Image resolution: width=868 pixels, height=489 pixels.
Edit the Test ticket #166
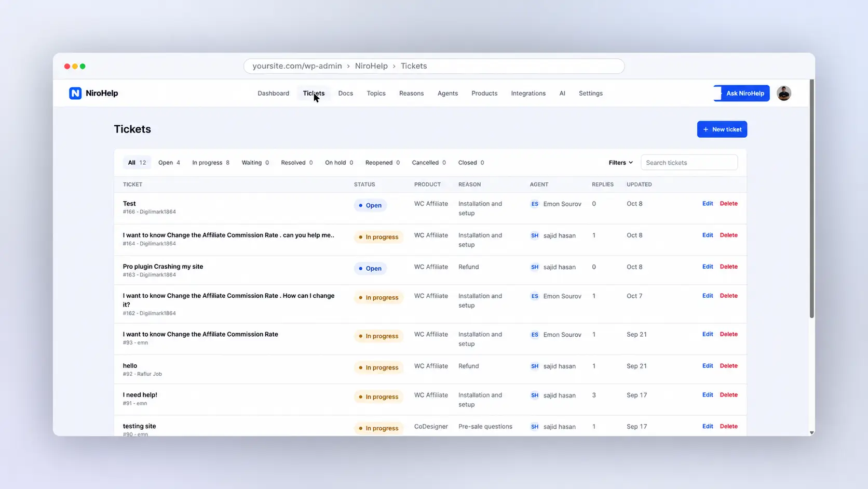point(708,204)
